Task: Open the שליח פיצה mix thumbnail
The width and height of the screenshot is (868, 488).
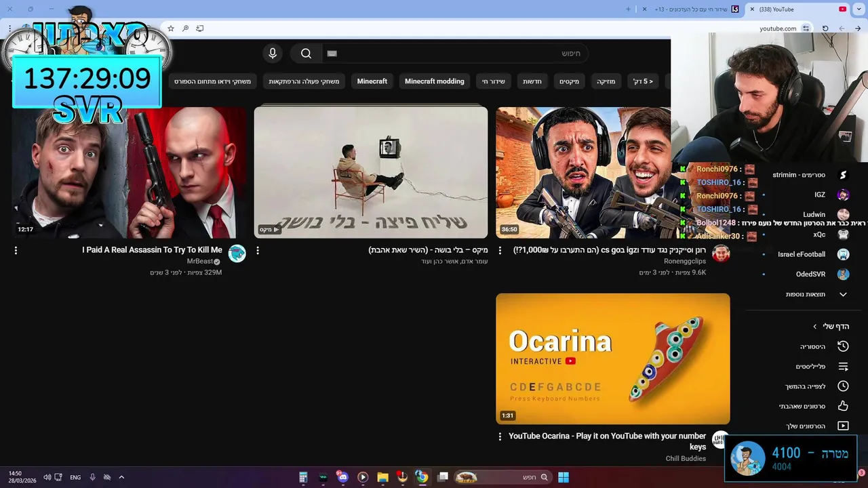Action: pos(371,172)
